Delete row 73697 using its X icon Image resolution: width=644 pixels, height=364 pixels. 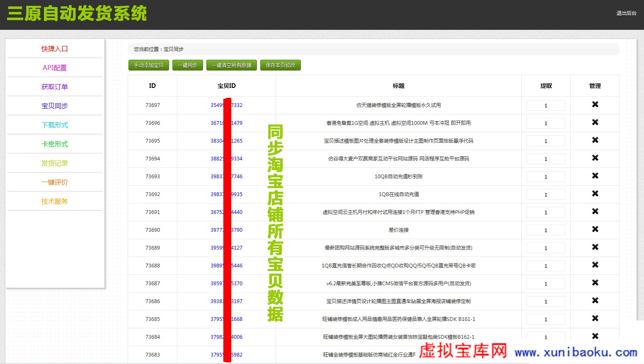tap(595, 104)
